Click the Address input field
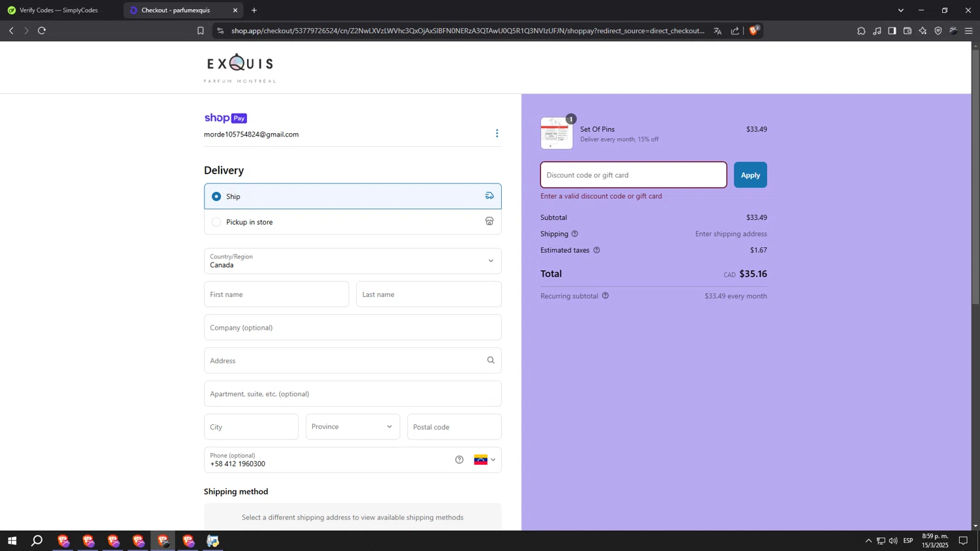 pos(353,360)
